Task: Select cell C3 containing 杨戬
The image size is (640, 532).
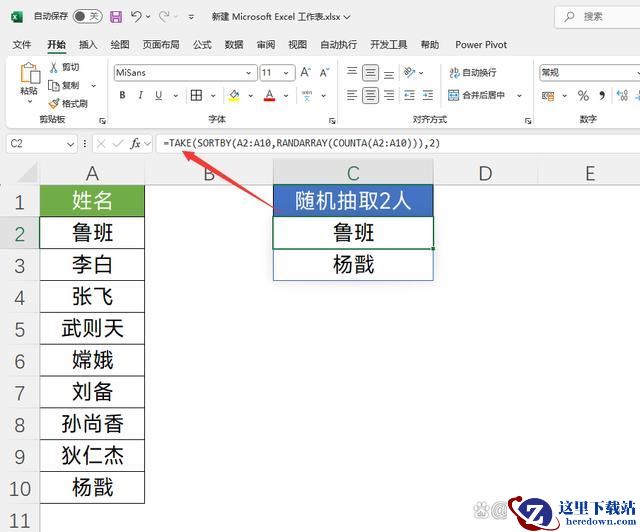Action: point(353,265)
